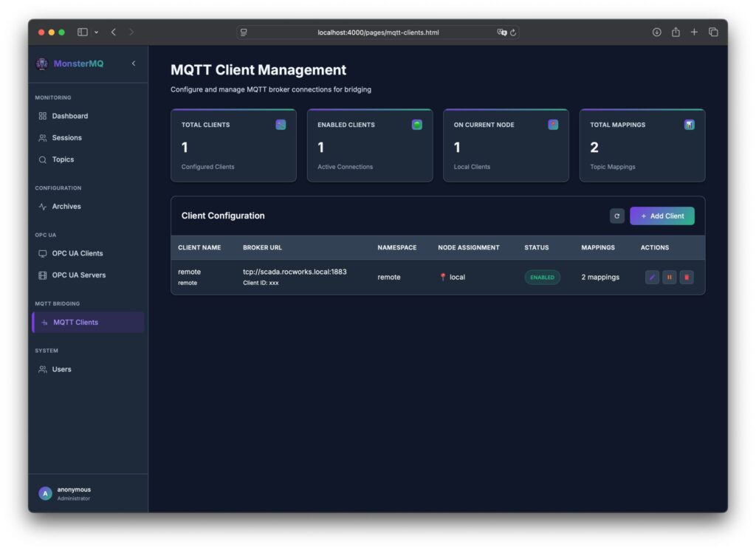This screenshot has height=550, width=756.
Task: Pause the remote MQTT client
Action: (670, 278)
